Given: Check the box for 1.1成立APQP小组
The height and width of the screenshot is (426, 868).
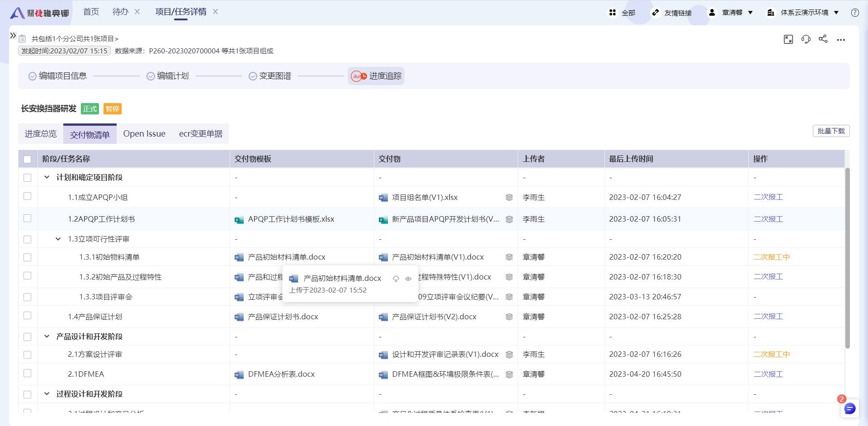Looking at the screenshot, I should 28,196.
